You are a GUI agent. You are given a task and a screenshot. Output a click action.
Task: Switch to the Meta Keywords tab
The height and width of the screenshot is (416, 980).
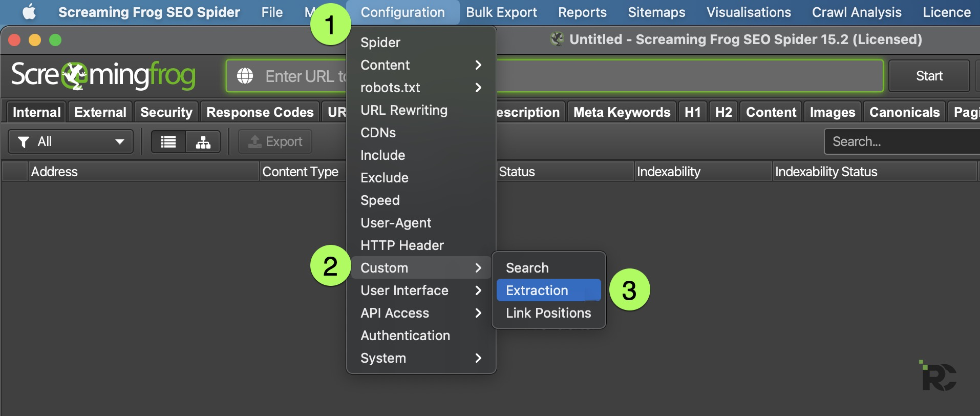click(622, 112)
